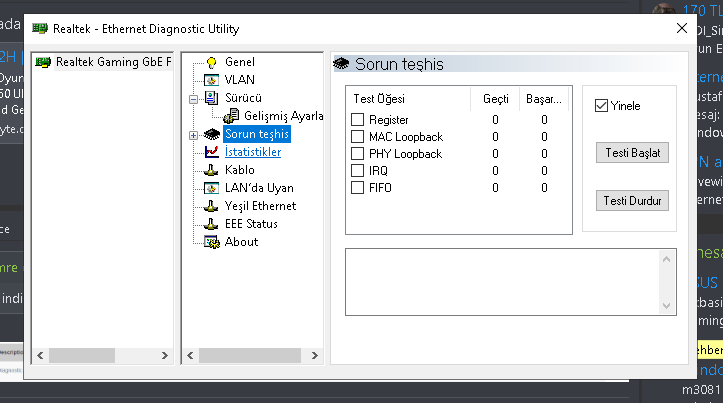Click the About tree icon

[212, 242]
